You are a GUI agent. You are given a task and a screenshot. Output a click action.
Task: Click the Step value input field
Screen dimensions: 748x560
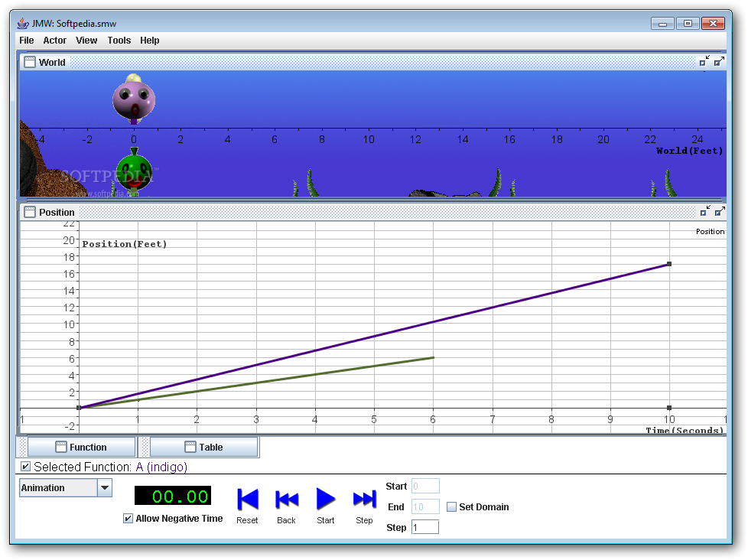tap(425, 527)
